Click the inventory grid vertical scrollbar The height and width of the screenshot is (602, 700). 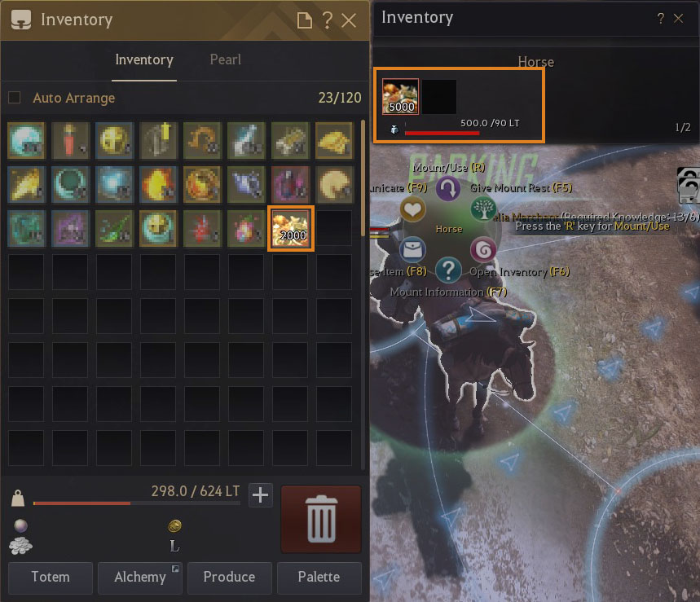[363, 178]
